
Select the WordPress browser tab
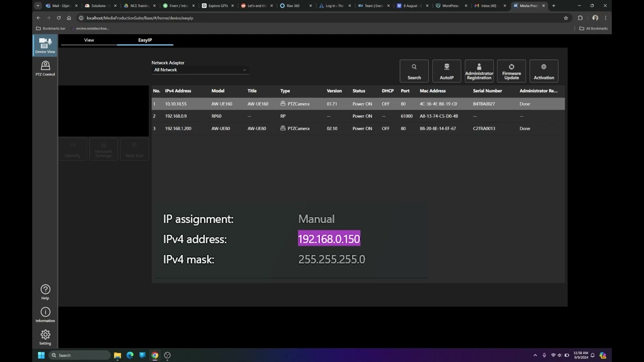(449, 6)
